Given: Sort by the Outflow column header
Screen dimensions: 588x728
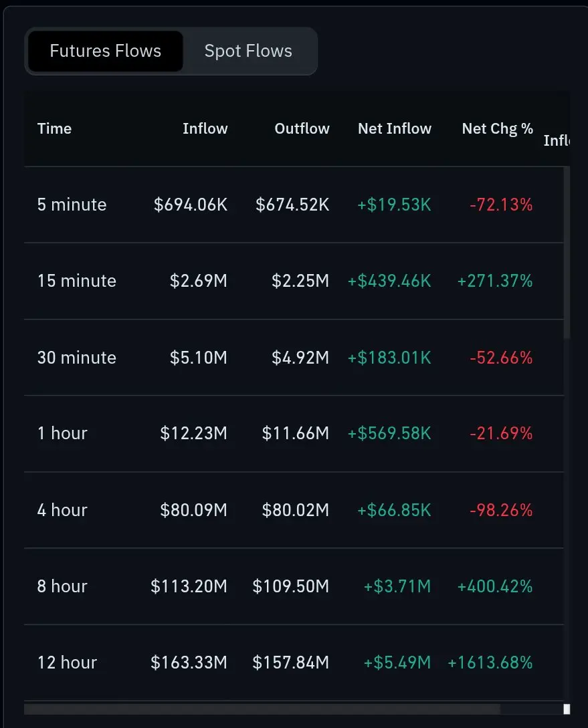Looking at the screenshot, I should [x=302, y=128].
